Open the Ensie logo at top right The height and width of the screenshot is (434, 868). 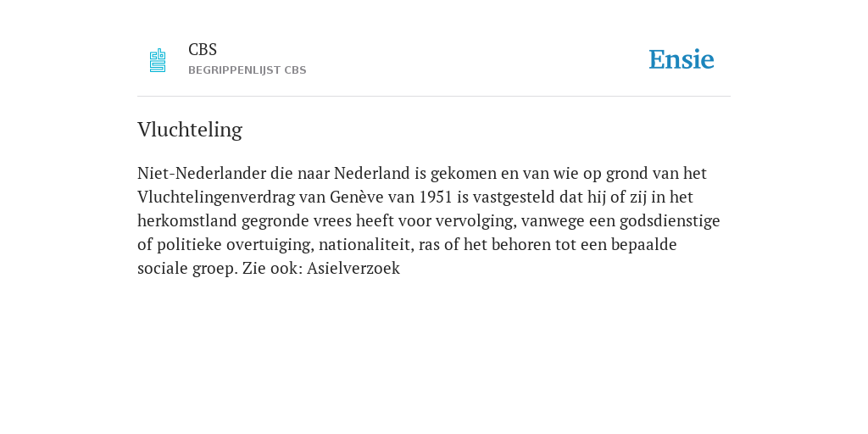coord(682,59)
